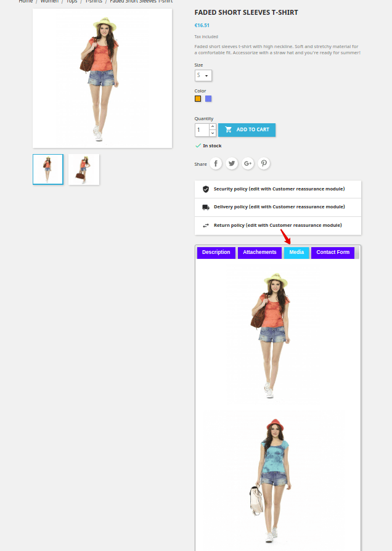Image resolution: width=392 pixels, height=551 pixels.
Task: Focus the Quantity input field
Action: tap(202, 129)
